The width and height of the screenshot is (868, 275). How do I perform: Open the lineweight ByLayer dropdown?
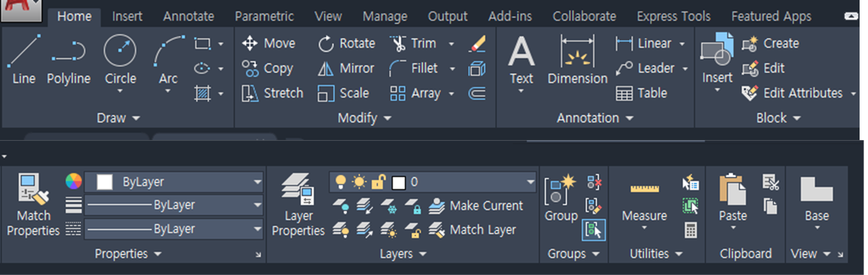click(x=174, y=205)
